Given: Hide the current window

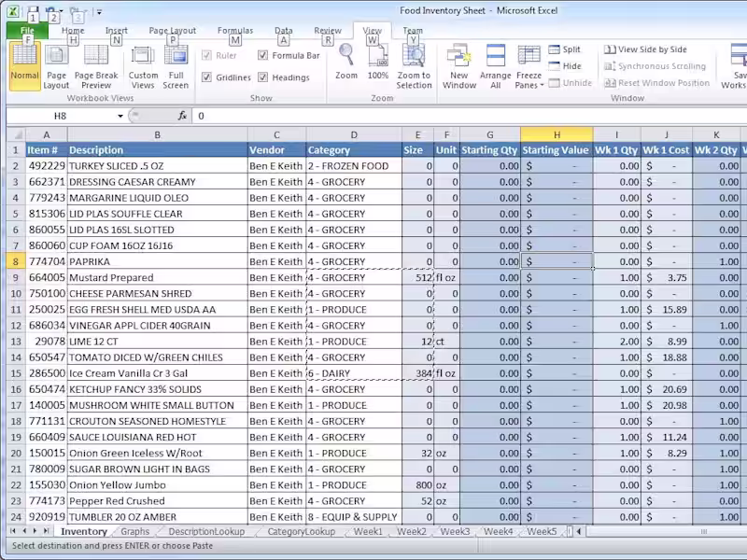Looking at the screenshot, I should coord(565,66).
